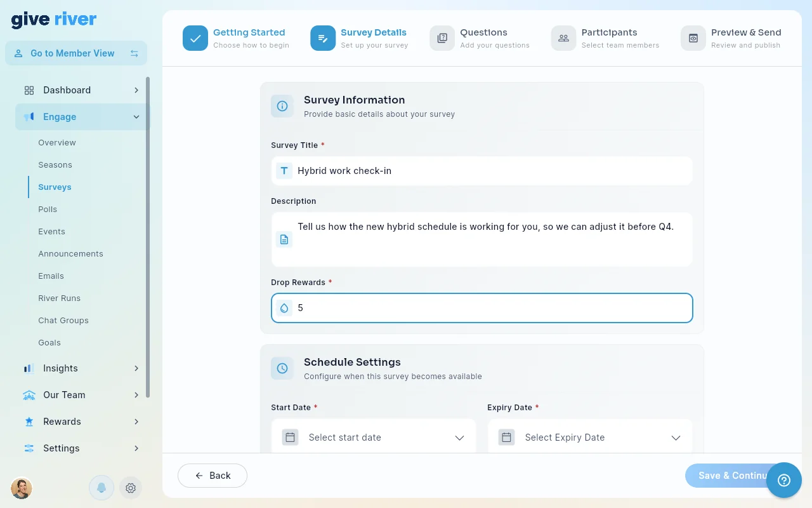The height and width of the screenshot is (508, 812).
Task: Open the help question mark bubble
Action: tap(784, 480)
